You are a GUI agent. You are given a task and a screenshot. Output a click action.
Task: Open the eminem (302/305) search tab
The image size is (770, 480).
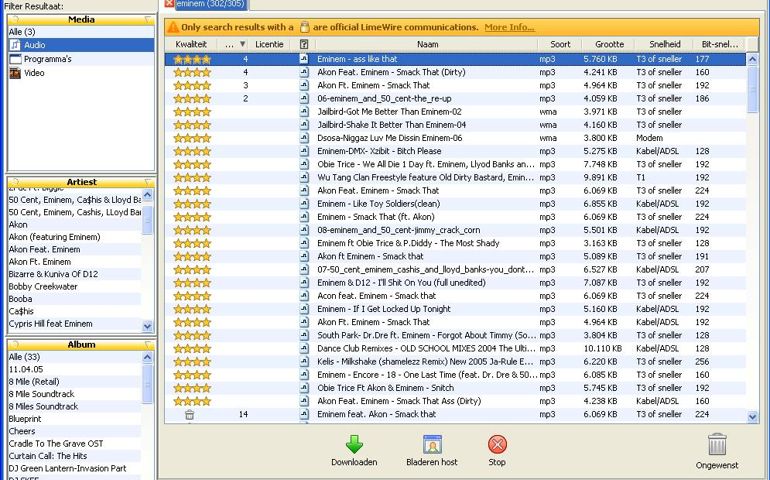[212, 3]
